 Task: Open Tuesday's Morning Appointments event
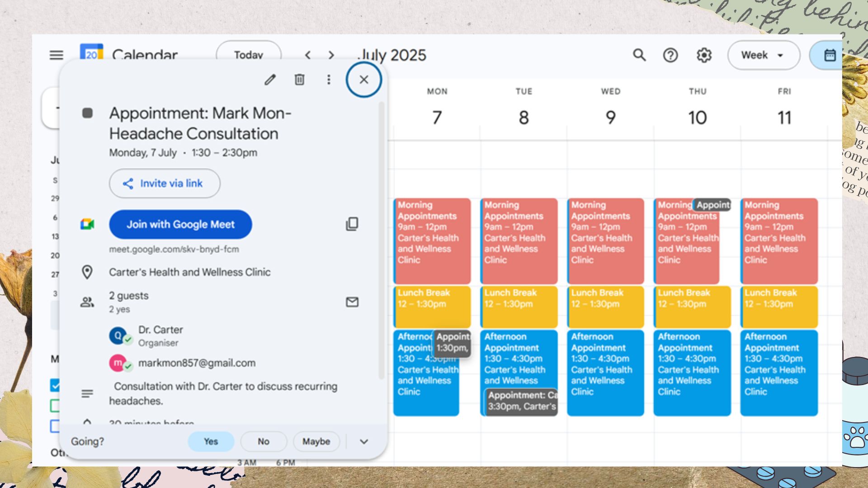[x=519, y=241]
